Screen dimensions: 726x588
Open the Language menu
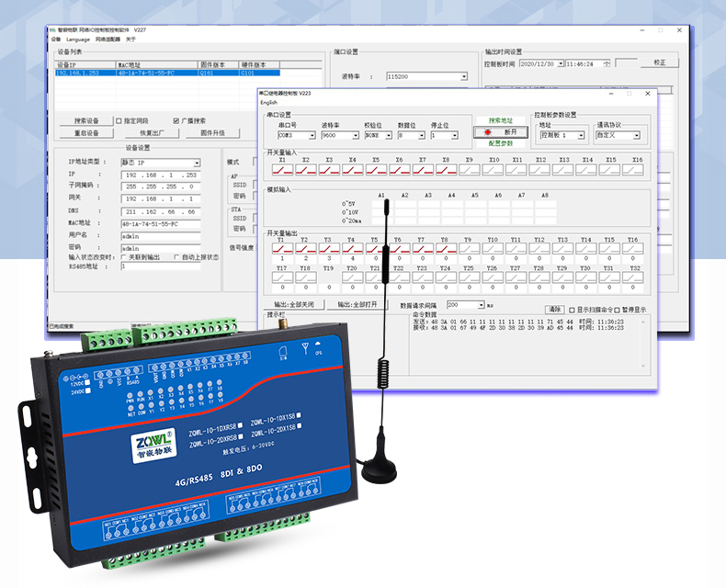click(x=78, y=40)
